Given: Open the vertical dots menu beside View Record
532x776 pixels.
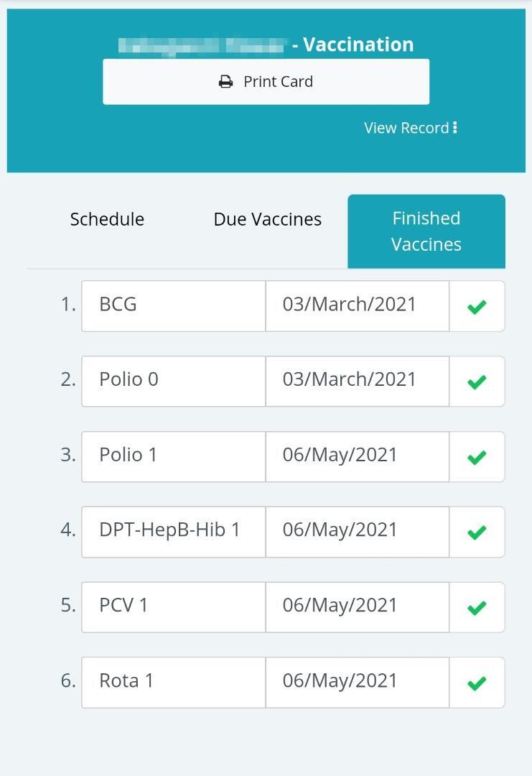Looking at the screenshot, I should click(x=455, y=128).
